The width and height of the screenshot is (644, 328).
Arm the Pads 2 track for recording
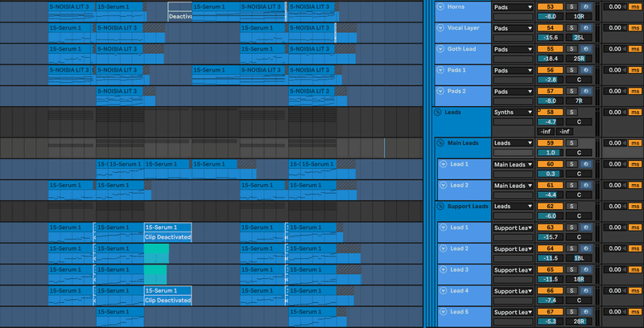tap(585, 91)
